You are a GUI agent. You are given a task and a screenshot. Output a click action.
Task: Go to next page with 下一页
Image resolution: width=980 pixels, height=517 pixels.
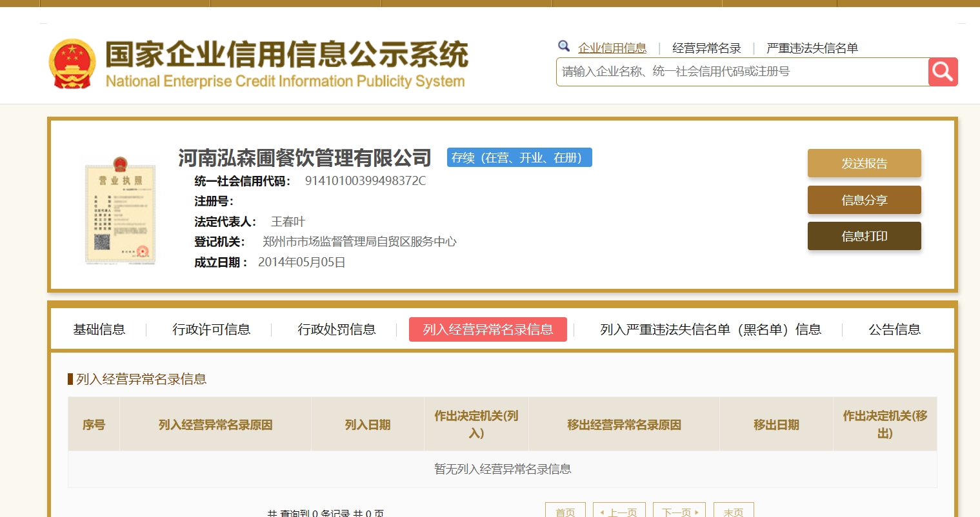(x=679, y=511)
